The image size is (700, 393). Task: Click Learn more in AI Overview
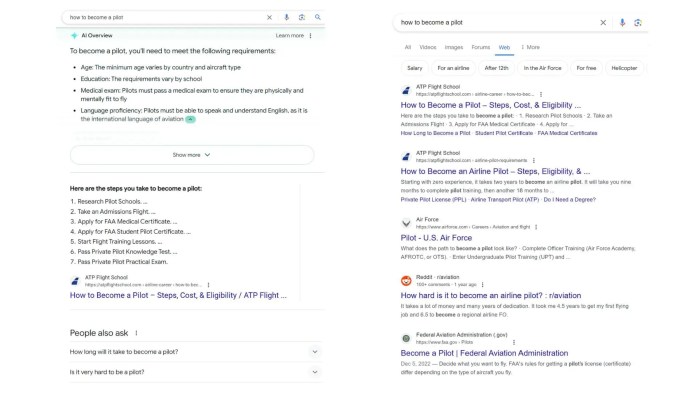(289, 36)
